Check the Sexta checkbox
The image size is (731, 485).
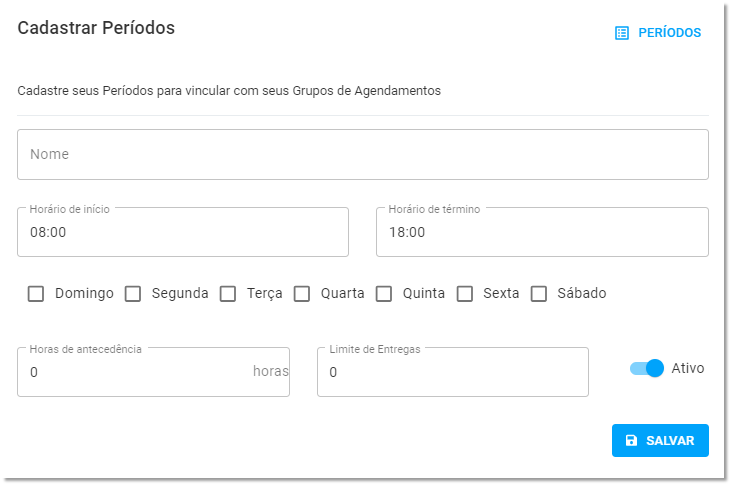(465, 294)
